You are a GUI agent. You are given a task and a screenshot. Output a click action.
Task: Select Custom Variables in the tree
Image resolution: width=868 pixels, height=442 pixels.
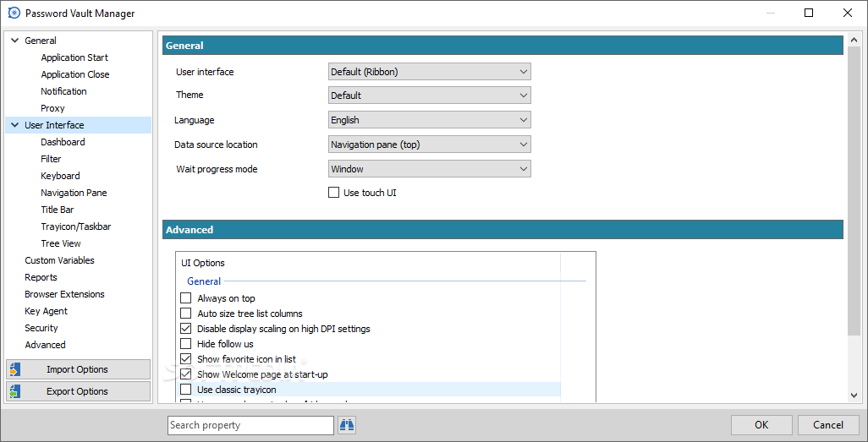59,260
